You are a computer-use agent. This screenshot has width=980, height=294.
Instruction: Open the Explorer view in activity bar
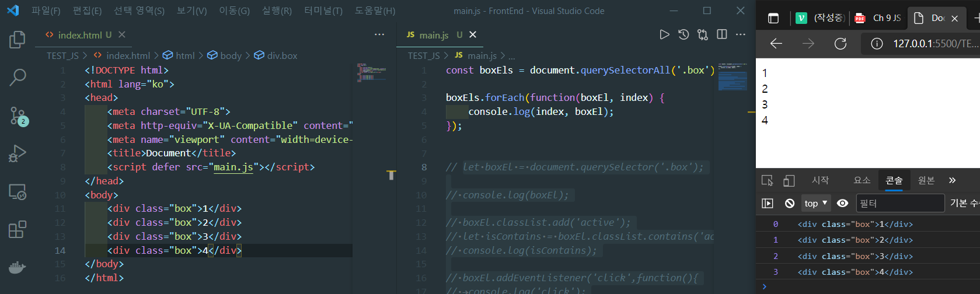click(18, 40)
